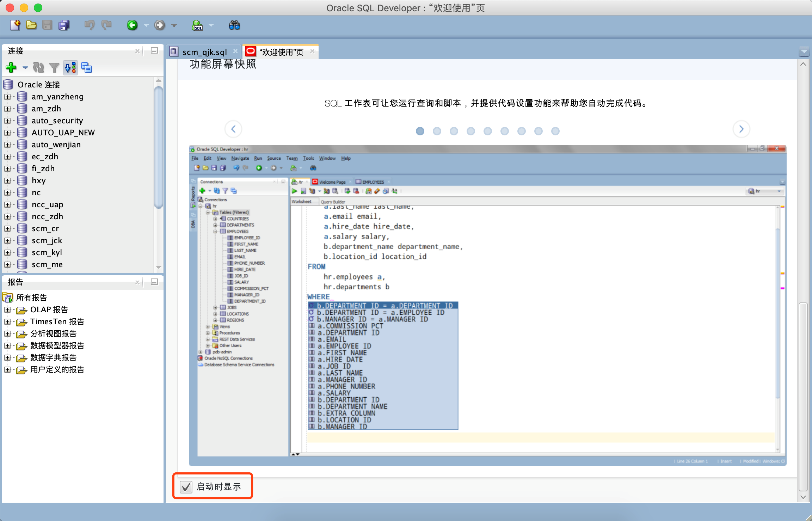Select the 数据模型器报告 folder
The image size is (812, 521).
pos(57,345)
